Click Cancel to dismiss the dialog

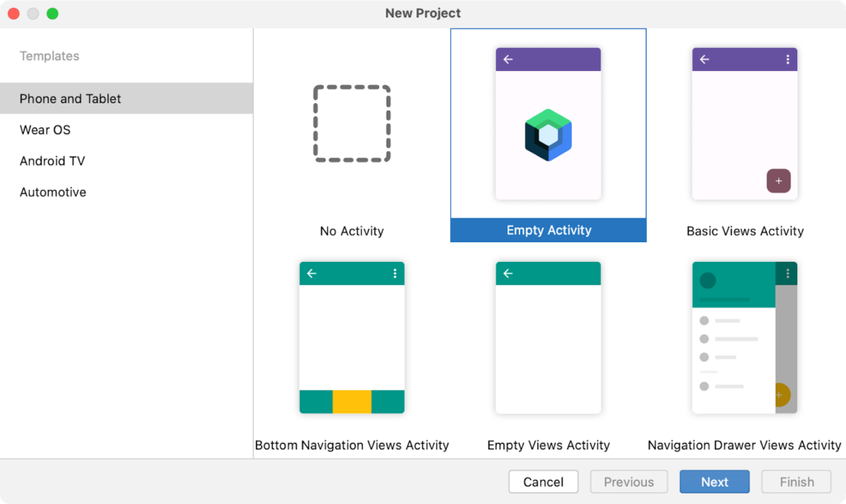[x=543, y=482]
